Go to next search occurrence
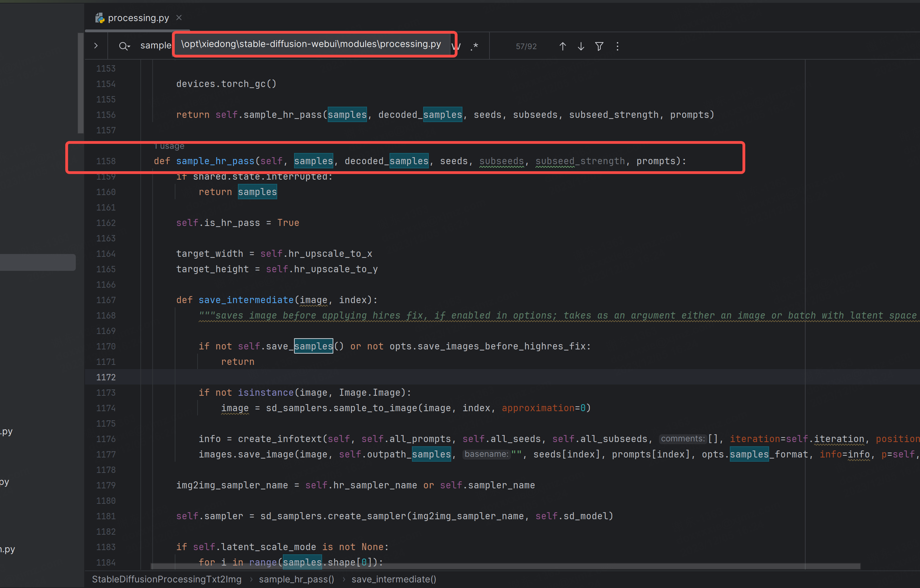This screenshot has width=920, height=588. 581,46
